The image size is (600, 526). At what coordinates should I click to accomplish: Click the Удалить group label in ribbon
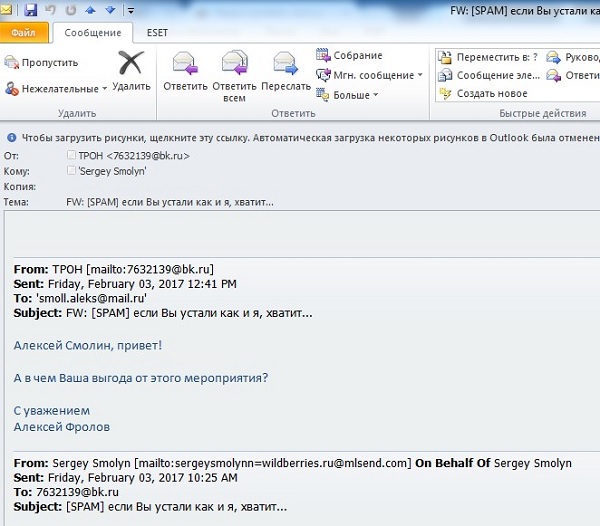click(77, 113)
